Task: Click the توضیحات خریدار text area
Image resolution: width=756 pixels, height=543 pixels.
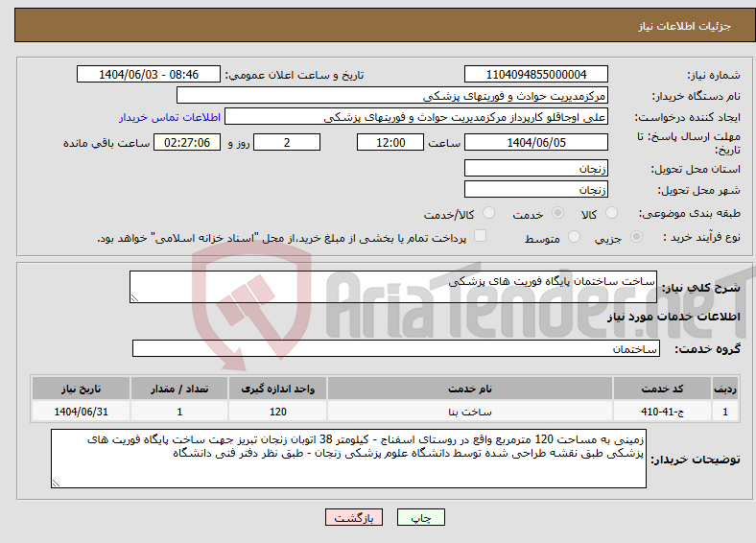Action: point(348,459)
